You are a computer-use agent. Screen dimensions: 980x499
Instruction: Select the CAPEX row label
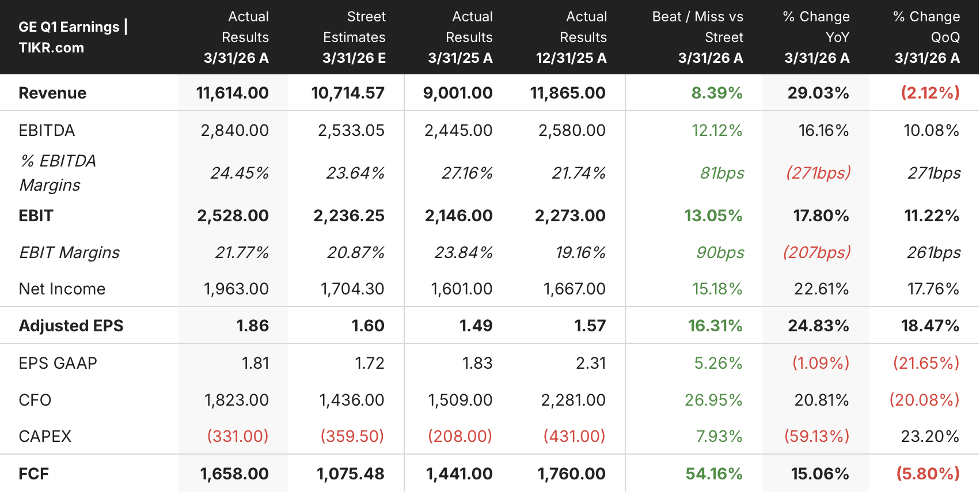point(45,436)
